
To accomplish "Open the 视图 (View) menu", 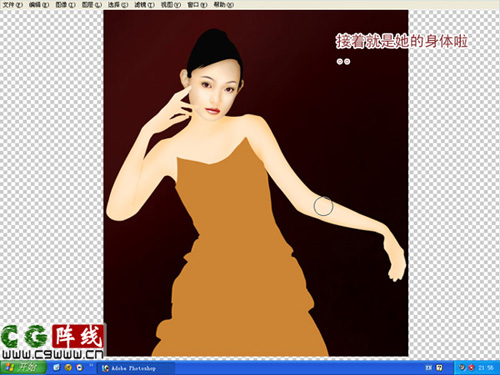I will point(171,5).
